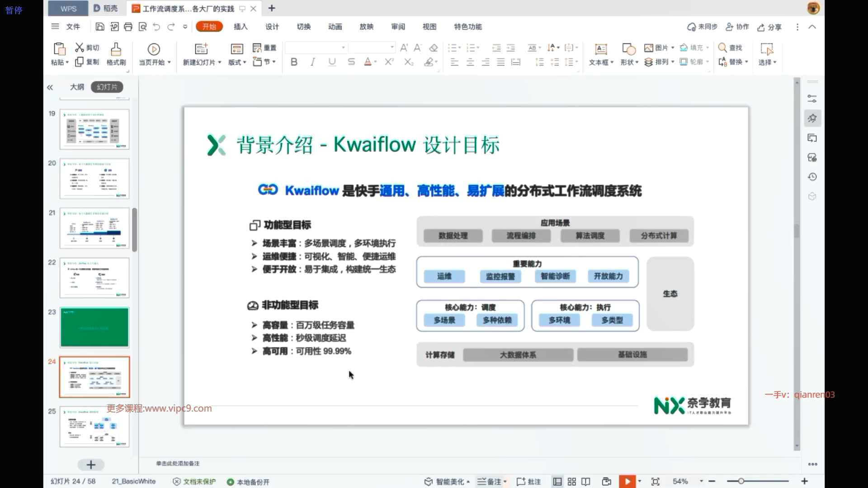Start slideshow with orange play button

[x=627, y=482]
